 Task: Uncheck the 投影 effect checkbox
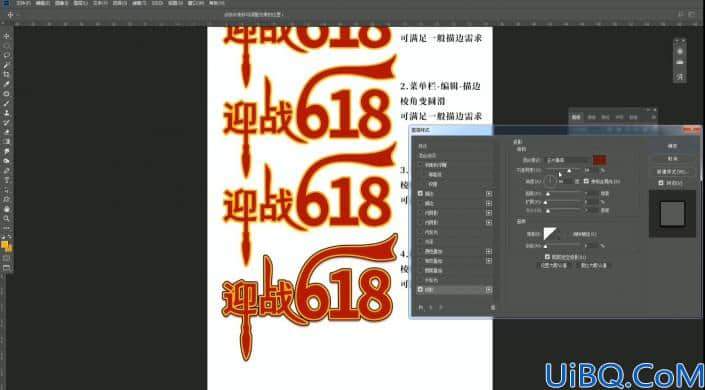tap(420, 290)
